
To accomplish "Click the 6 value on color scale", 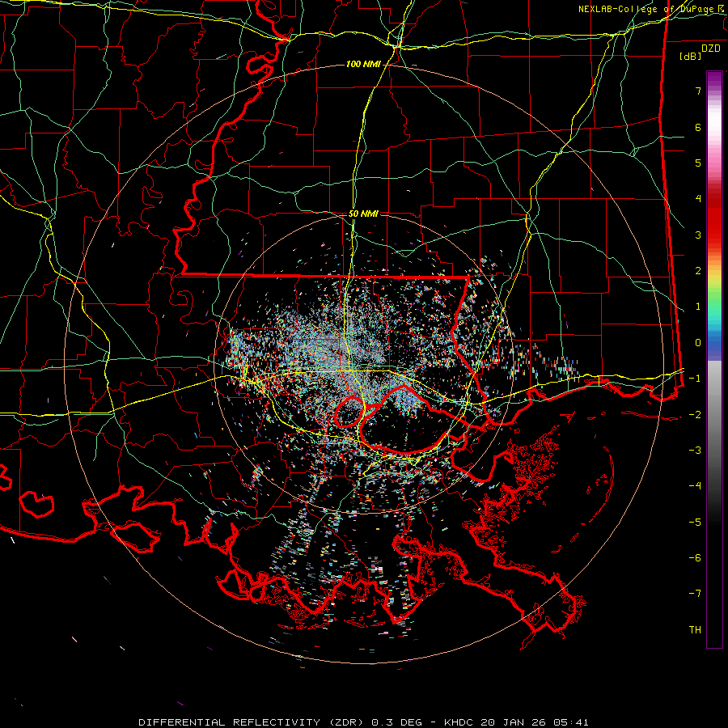I will click(698, 127).
